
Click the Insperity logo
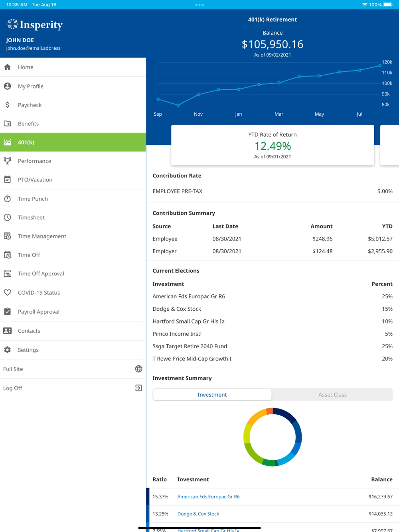point(35,25)
